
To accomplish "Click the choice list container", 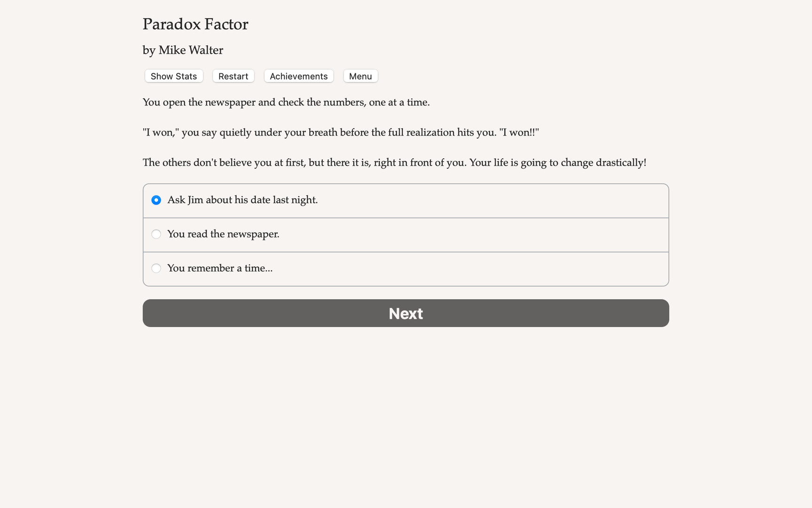I will pyautogui.click(x=406, y=235).
